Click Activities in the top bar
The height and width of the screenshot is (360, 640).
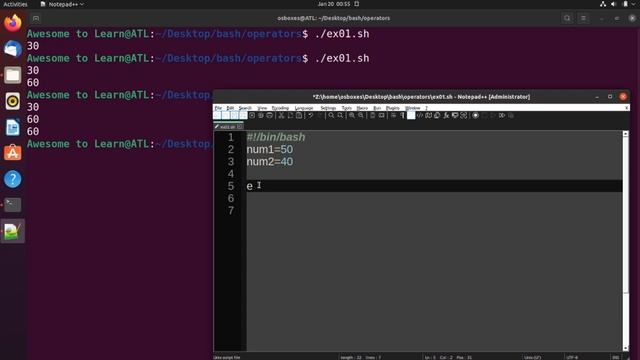point(15,4)
